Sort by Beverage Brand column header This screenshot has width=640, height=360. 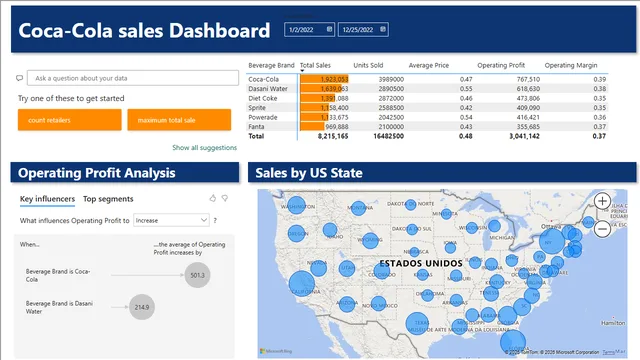[271, 65]
